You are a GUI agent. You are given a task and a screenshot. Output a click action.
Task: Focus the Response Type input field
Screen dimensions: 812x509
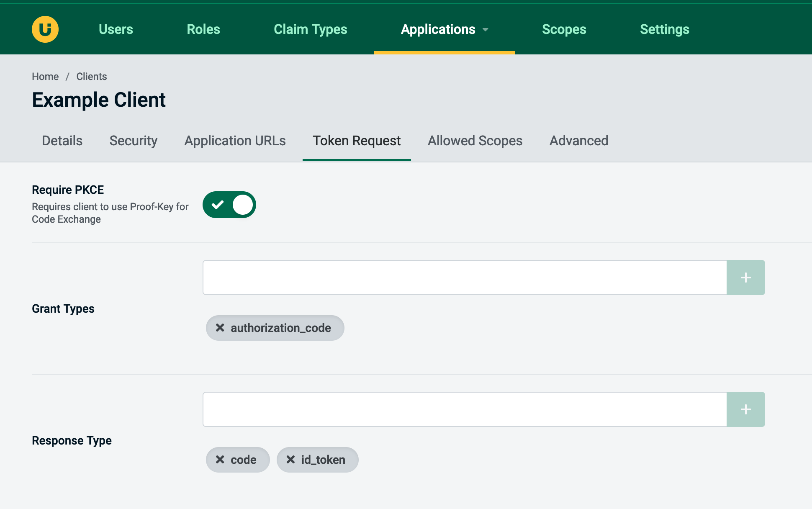click(465, 409)
